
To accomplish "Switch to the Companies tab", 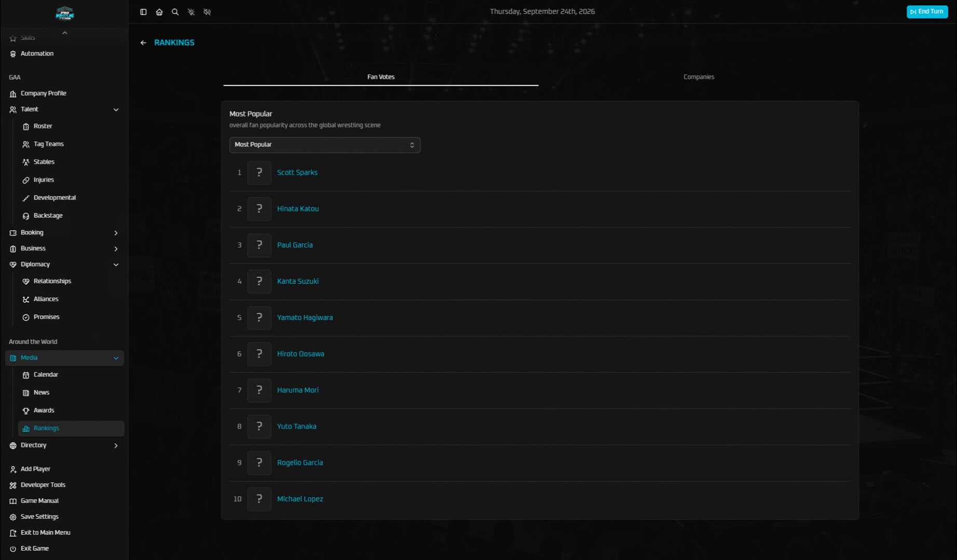I will tap(699, 77).
